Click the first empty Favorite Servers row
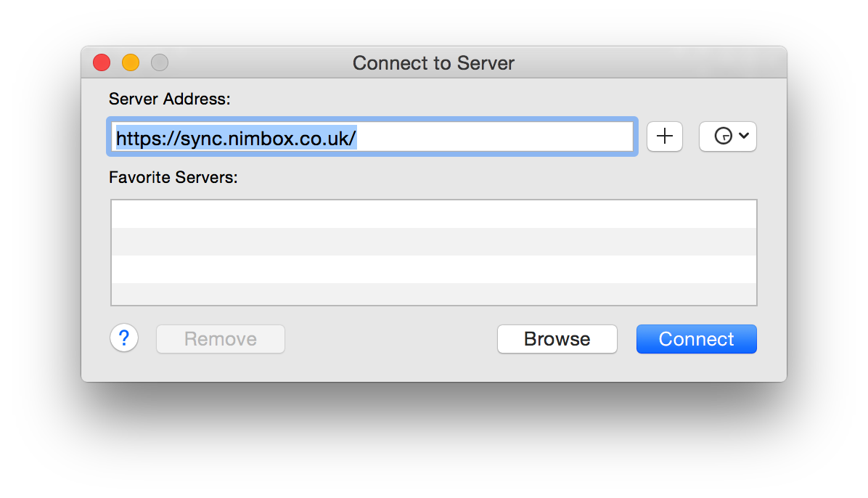Image resolution: width=868 pixels, height=498 pixels. pos(433,213)
